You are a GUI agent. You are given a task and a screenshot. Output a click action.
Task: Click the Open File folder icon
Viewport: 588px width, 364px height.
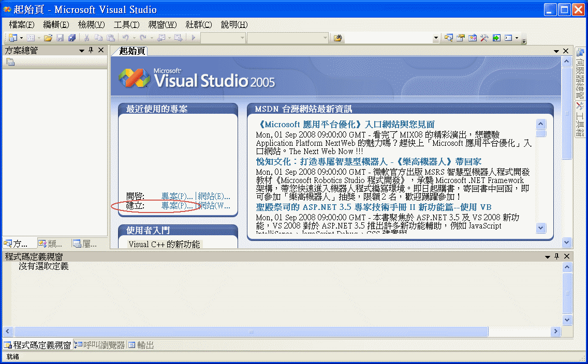coord(48,38)
